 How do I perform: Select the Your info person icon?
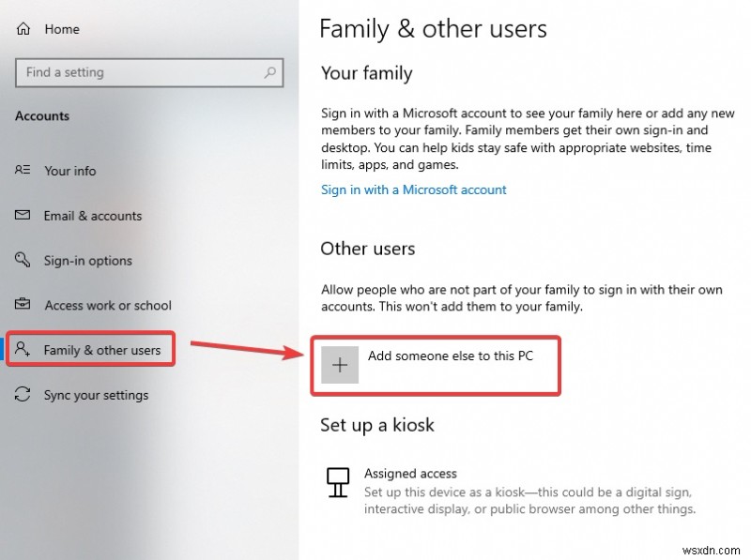(x=23, y=171)
